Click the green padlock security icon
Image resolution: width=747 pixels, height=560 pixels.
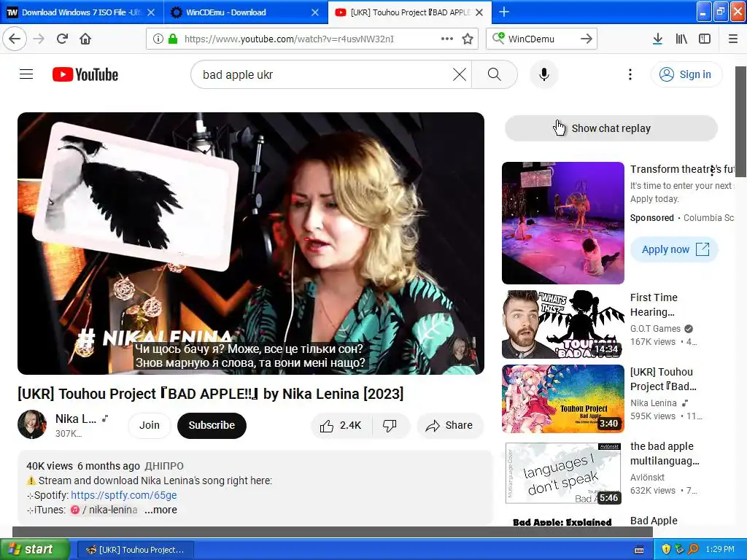(x=173, y=39)
